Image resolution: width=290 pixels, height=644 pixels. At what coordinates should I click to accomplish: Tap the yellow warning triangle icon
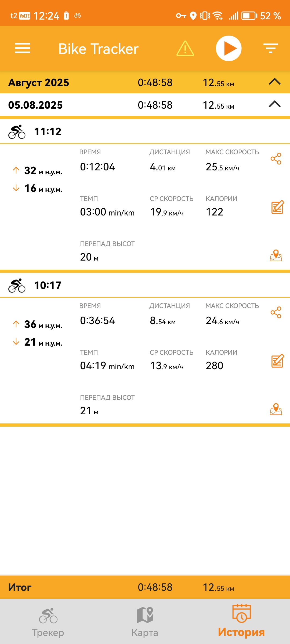click(x=185, y=49)
